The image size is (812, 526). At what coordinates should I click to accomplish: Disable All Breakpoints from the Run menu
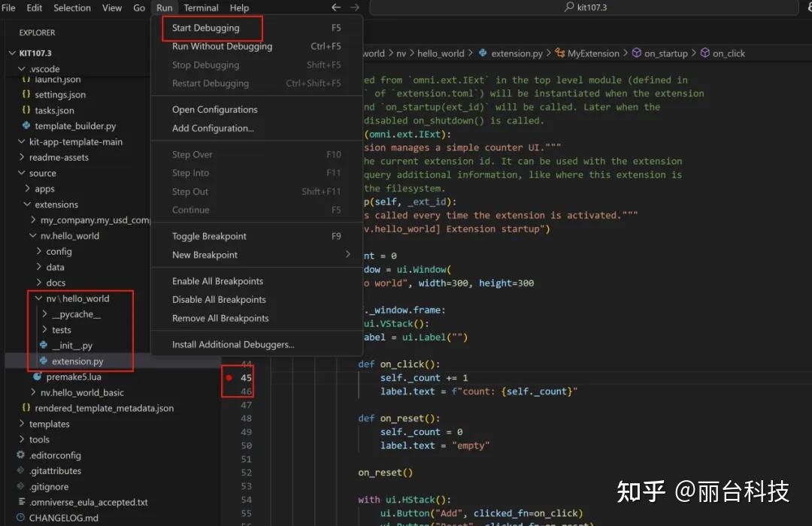tap(217, 300)
